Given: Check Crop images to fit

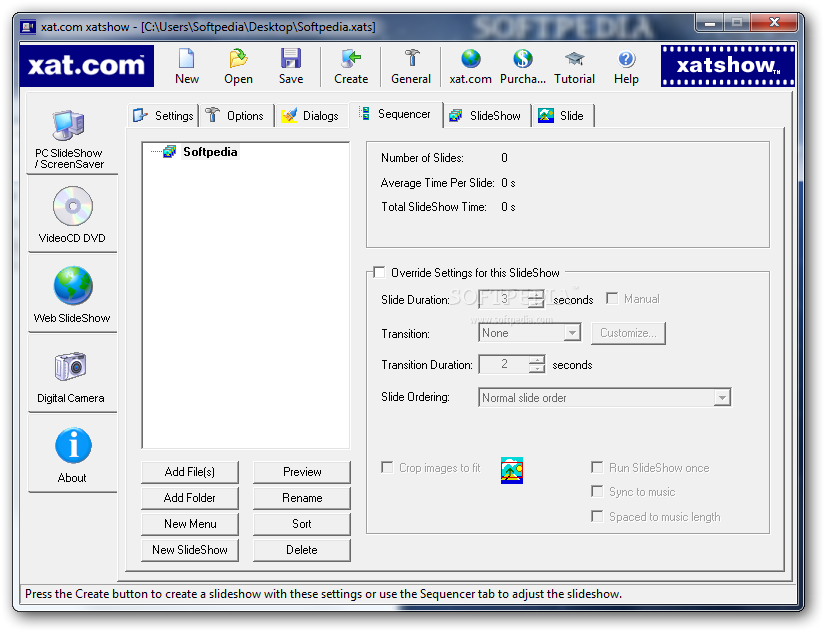Looking at the screenshot, I should click(387, 467).
